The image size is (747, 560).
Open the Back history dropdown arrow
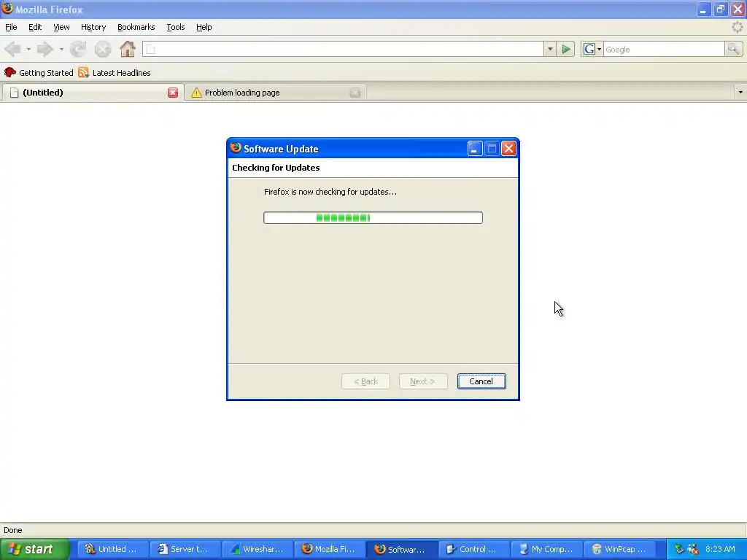click(x=28, y=49)
